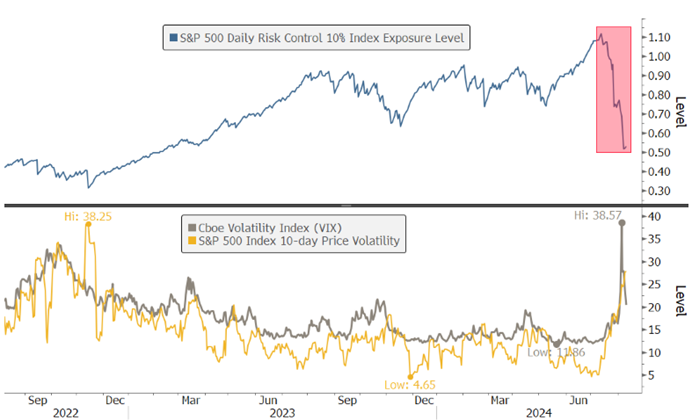692x420 pixels.
Task: Click the 40 tick on lower axis
Action: click(654, 217)
